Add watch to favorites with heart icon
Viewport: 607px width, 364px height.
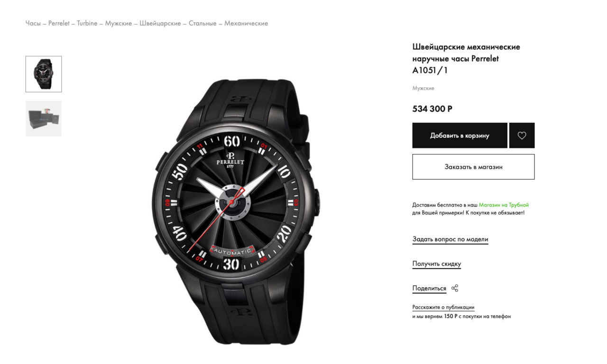tap(522, 136)
